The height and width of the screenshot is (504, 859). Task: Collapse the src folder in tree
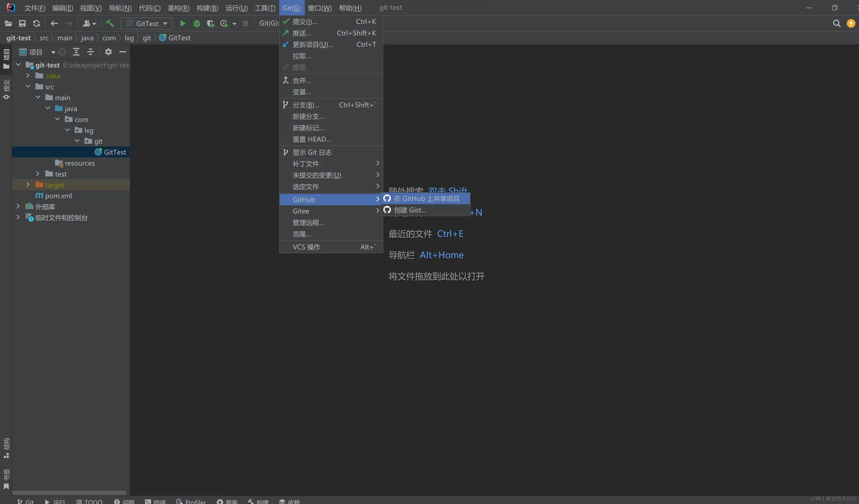click(x=28, y=87)
